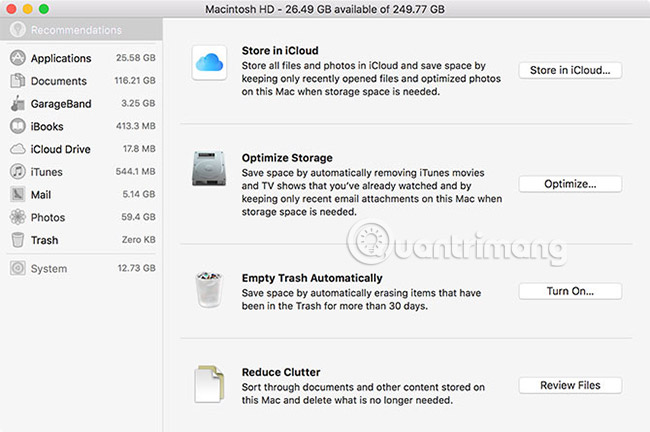This screenshot has width=650, height=432.
Task: Show the Mail storage category
Action: [x=82, y=194]
